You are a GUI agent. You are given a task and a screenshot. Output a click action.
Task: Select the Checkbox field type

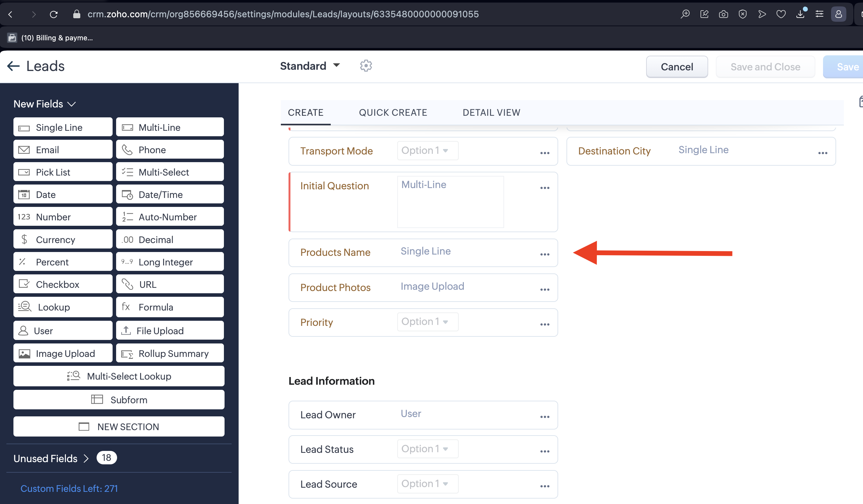pos(63,284)
